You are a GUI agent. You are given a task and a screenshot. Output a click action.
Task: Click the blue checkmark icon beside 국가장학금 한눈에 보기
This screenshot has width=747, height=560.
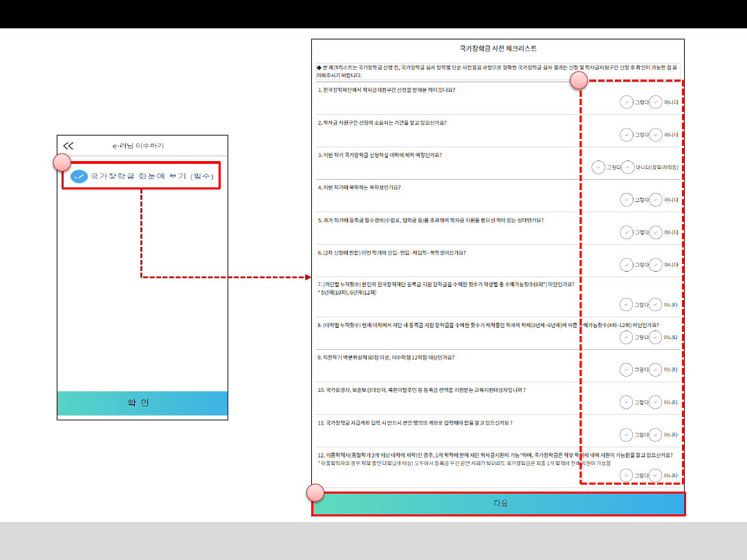point(80,176)
